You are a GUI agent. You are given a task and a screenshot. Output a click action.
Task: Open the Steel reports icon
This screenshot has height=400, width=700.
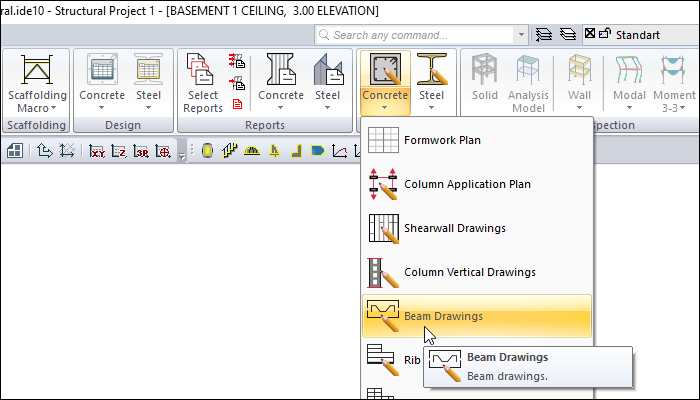click(328, 69)
